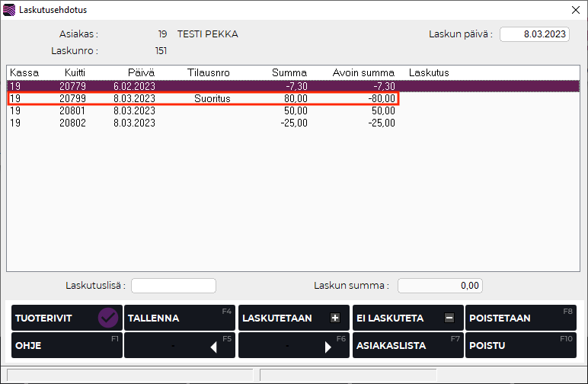Viewport: 588px width, 384px height.
Task: Click the Tallenna button
Action: pyautogui.click(x=180, y=318)
